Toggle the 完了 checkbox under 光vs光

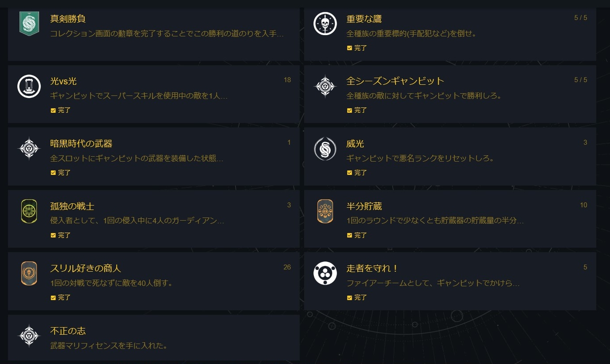[x=53, y=111]
